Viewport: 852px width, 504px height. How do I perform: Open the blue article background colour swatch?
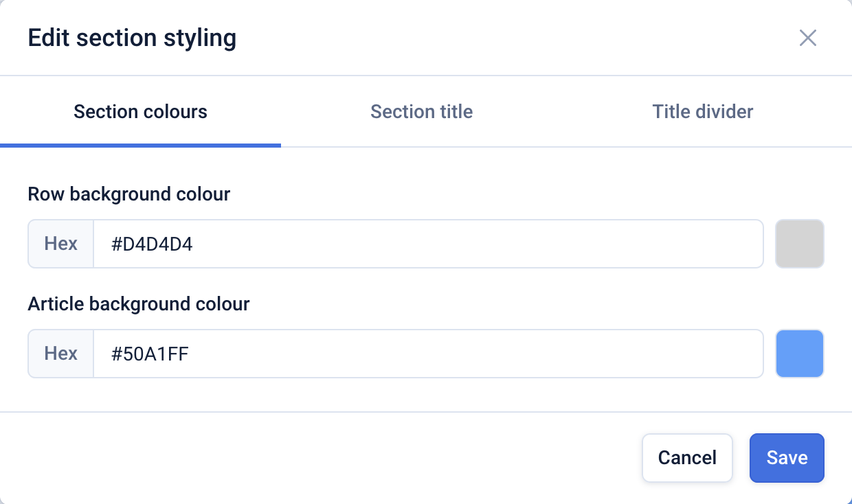coord(799,354)
